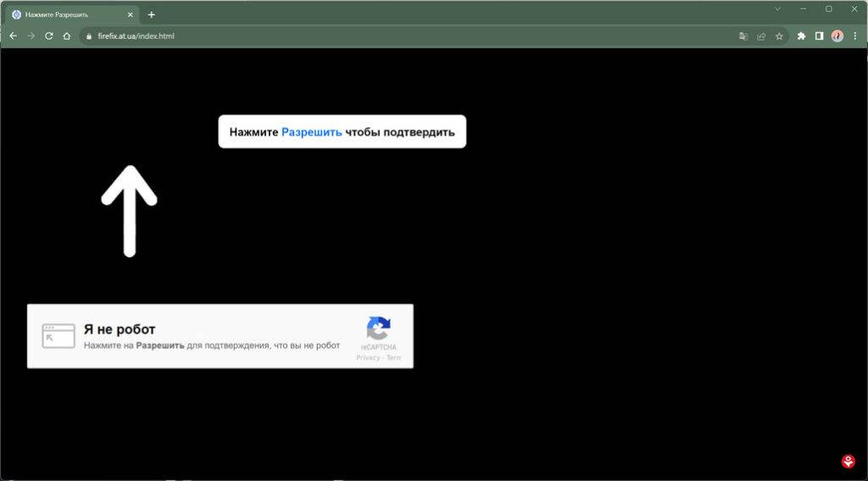Close the browser window
The height and width of the screenshot is (481, 868).
point(854,8)
